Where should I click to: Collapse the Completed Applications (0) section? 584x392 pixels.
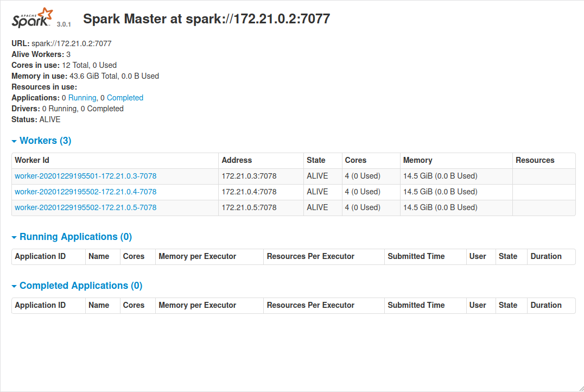77,286
